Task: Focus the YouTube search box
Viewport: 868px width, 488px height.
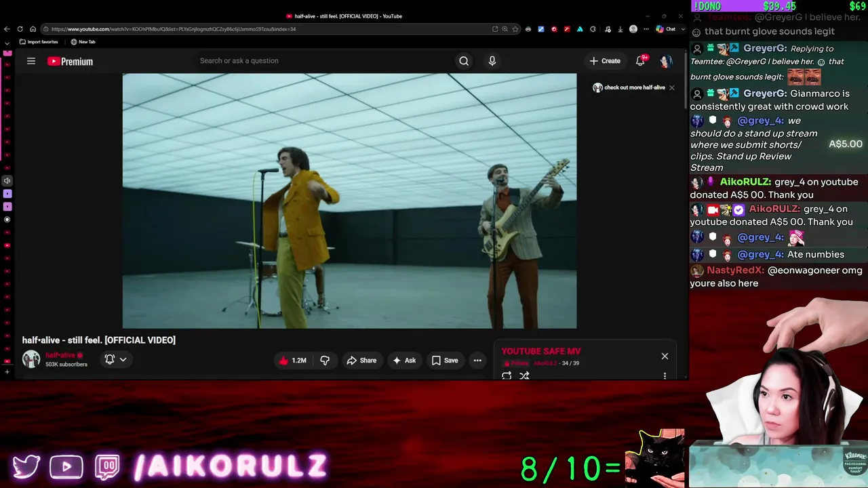Action: pos(324,61)
